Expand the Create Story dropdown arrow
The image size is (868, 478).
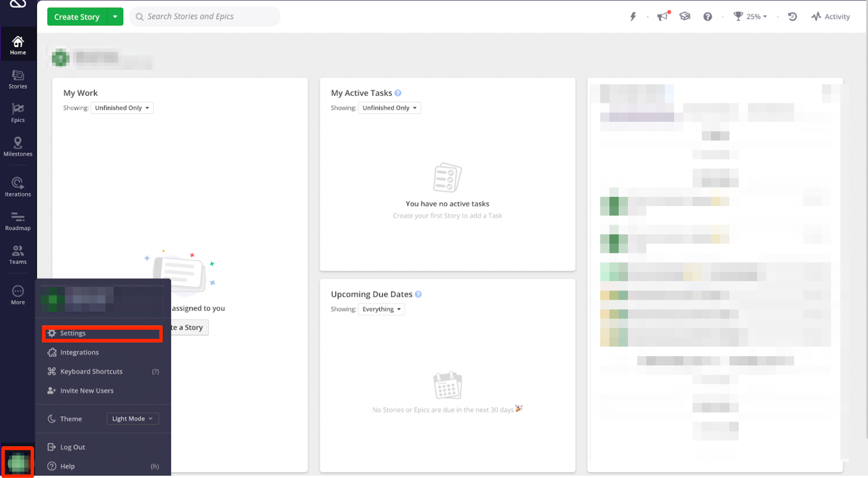pyautogui.click(x=115, y=17)
